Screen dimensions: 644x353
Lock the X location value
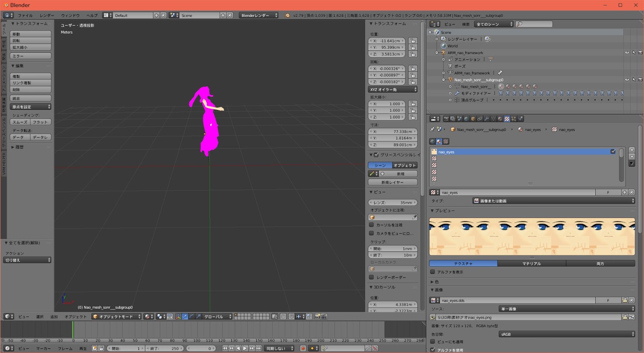(x=413, y=41)
